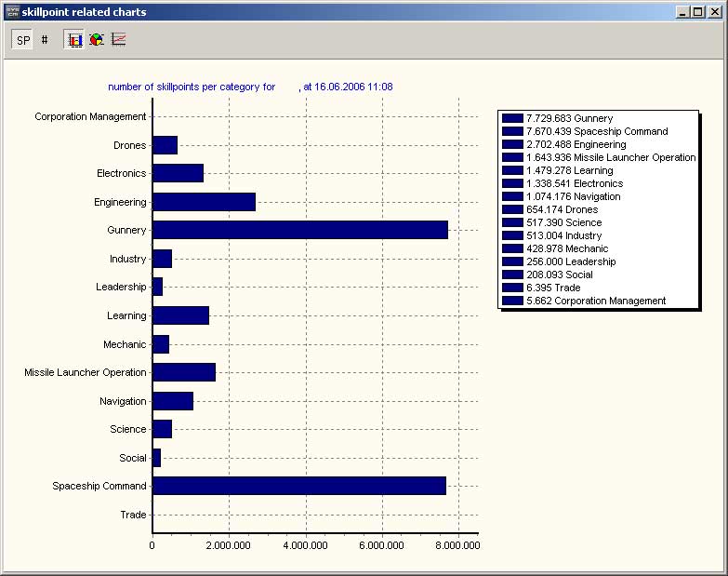Click the Navigation bar in the chart
The height and width of the screenshot is (576, 728).
coord(173,401)
